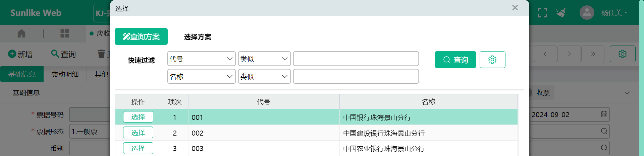The height and width of the screenshot is (156, 644).
Task: Switch to 基础信息 tab
Action: point(22,74)
